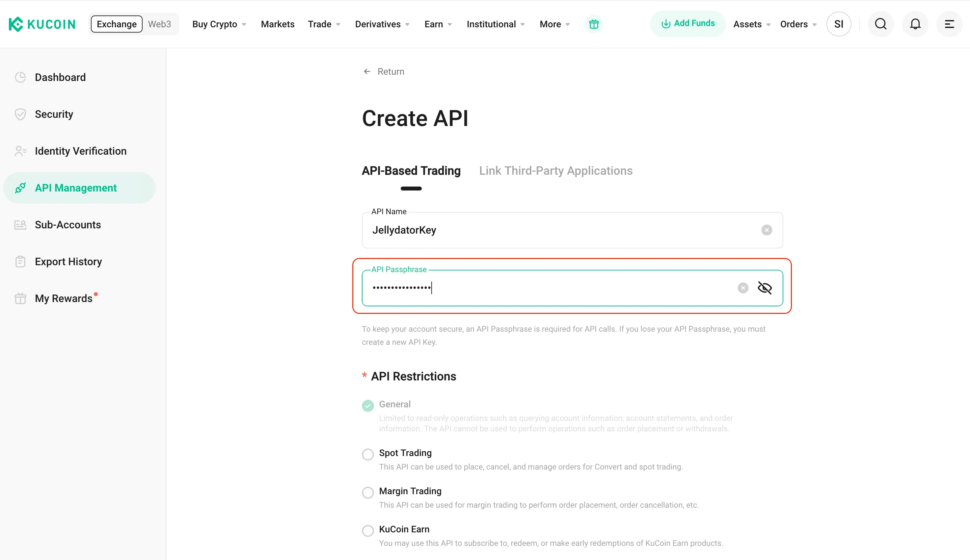Viewport: 970px width, 560px height.
Task: Expand the Assets dropdown
Action: click(752, 24)
